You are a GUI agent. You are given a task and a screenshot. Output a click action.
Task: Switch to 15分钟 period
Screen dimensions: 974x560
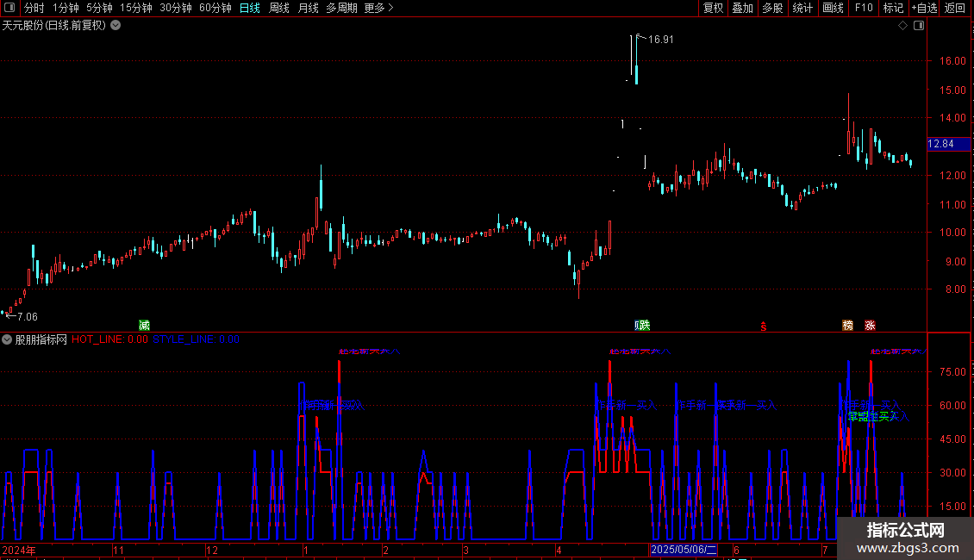(136, 8)
